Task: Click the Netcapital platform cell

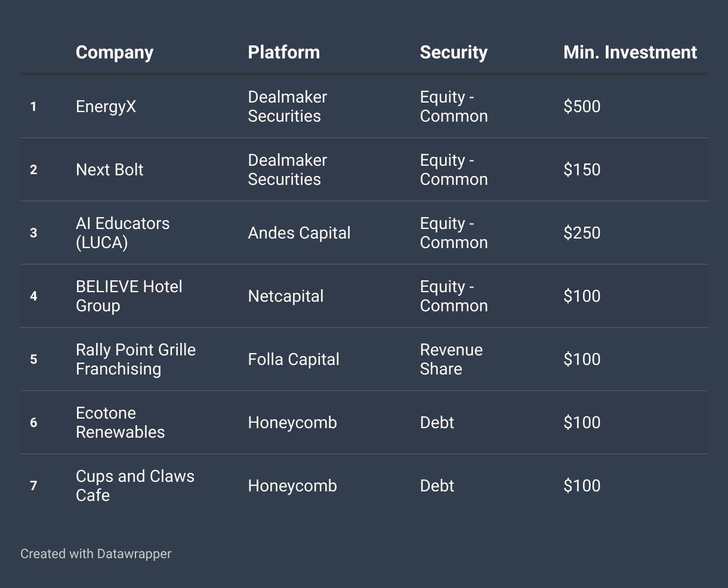Action: pyautogui.click(x=286, y=296)
